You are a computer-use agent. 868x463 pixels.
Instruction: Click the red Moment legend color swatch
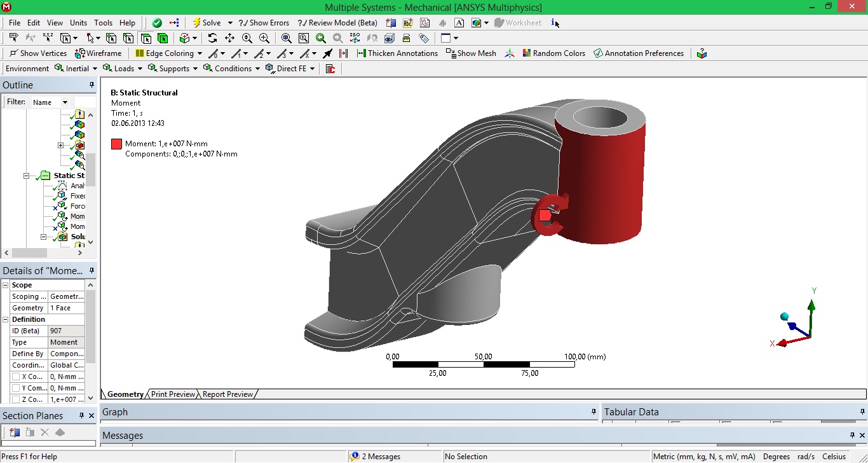(x=116, y=144)
